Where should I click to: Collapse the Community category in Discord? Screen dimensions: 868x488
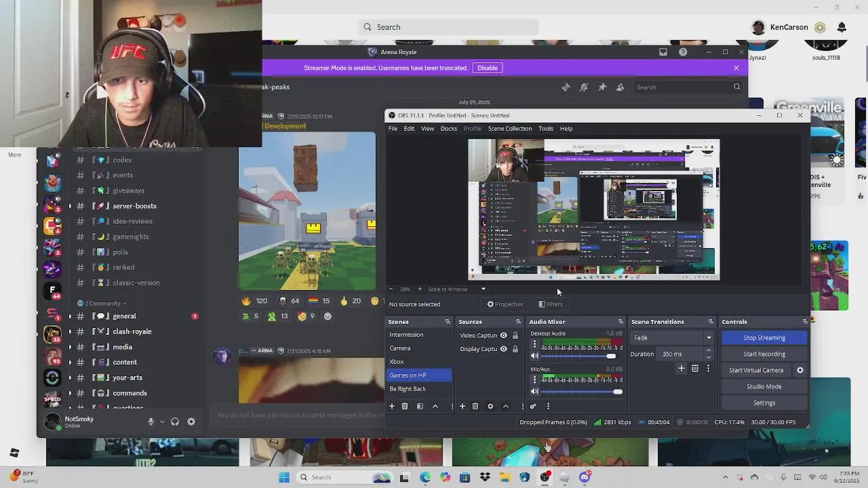point(102,303)
